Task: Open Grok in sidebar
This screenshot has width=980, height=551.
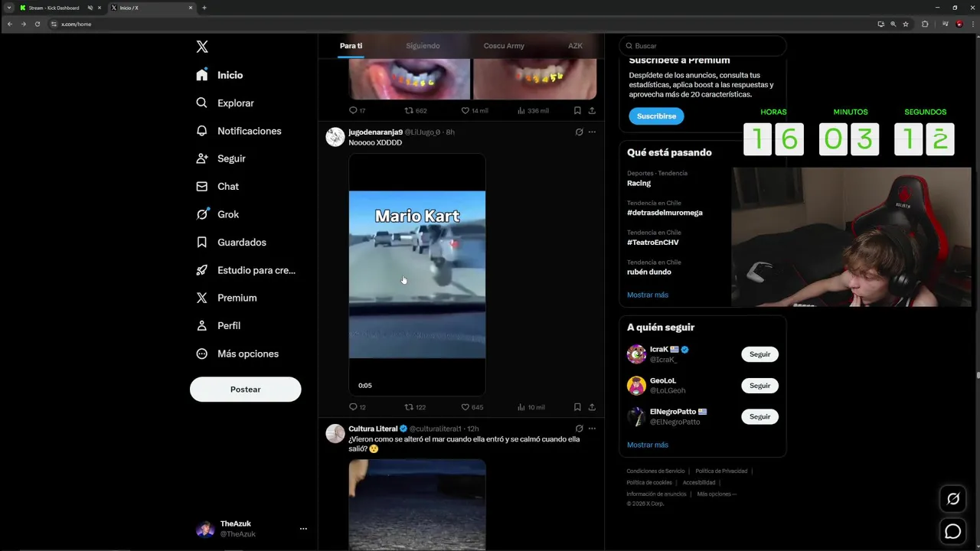Action: click(217, 214)
